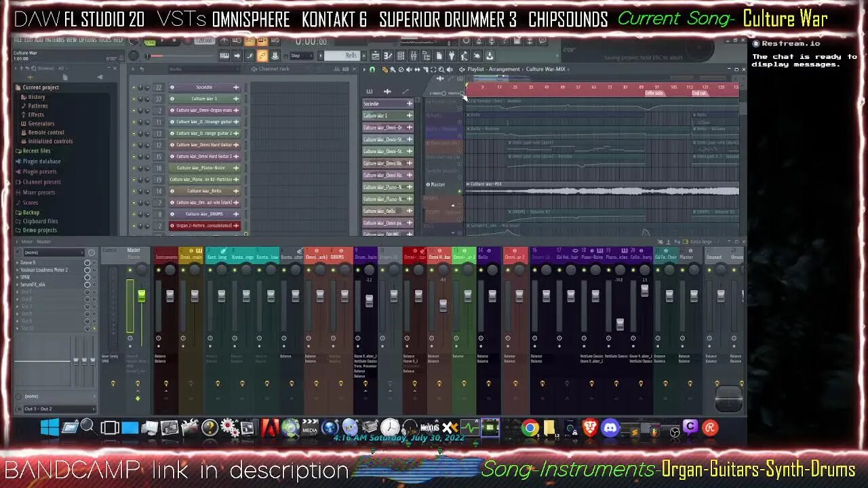The height and width of the screenshot is (488, 868).
Task: Toggle Song mode switch
Action: pyautogui.click(x=150, y=42)
